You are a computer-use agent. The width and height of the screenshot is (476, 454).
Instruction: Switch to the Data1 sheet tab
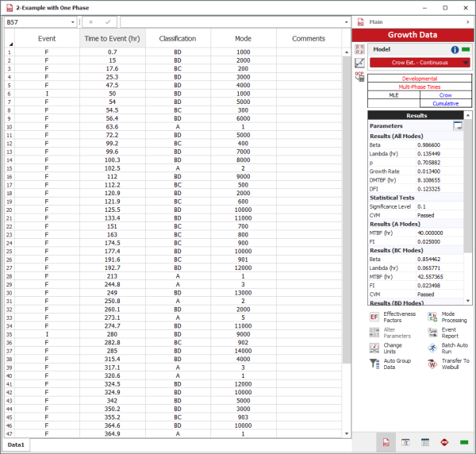coord(17,445)
